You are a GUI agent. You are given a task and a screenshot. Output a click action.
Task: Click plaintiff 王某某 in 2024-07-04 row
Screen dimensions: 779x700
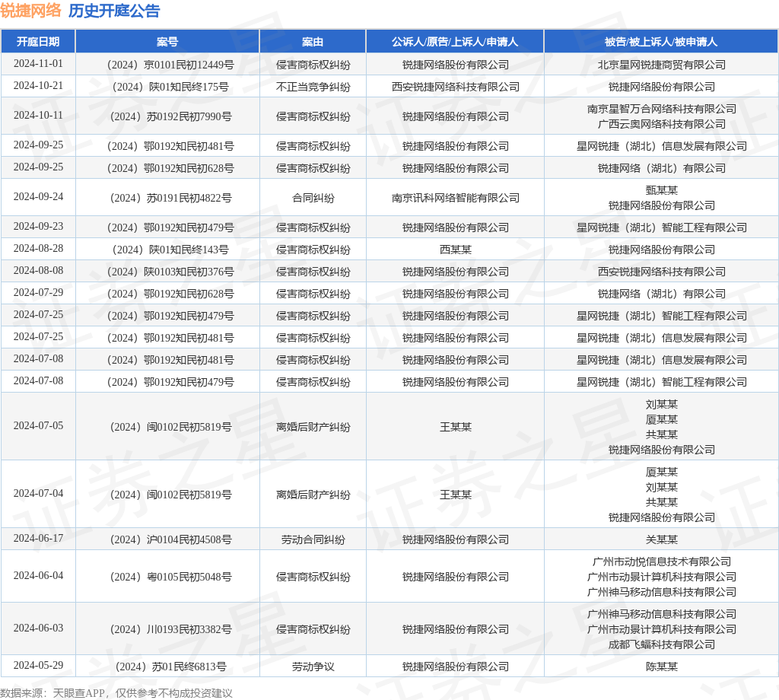tap(456, 495)
